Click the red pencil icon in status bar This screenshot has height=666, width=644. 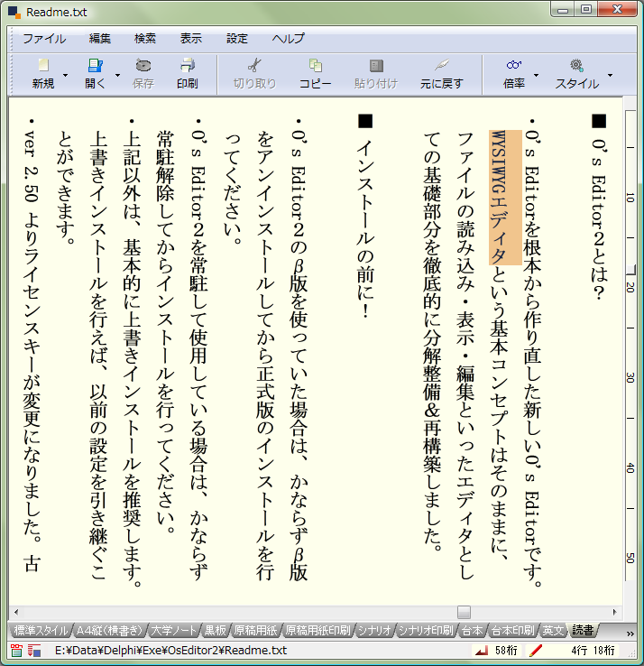(536, 650)
